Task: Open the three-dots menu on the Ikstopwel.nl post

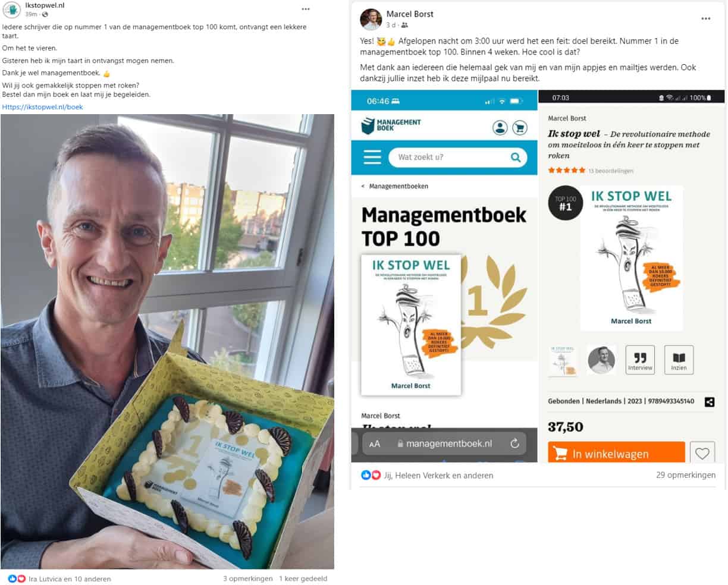Action: (306, 9)
